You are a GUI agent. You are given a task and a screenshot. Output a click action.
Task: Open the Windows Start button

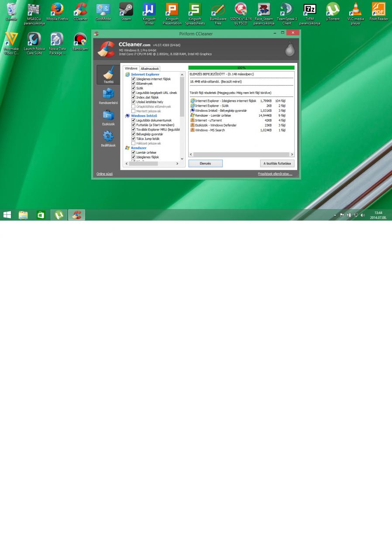(7, 215)
